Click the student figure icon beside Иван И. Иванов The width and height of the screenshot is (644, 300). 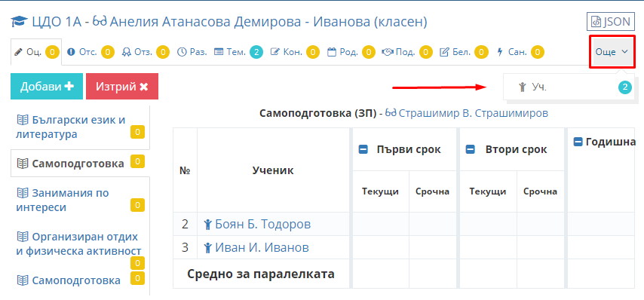click(x=208, y=247)
